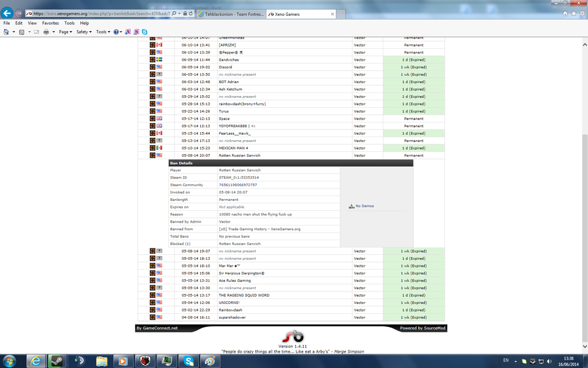Click Powered by SourceMod footer link
This screenshot has width=588, height=368.
click(423, 328)
